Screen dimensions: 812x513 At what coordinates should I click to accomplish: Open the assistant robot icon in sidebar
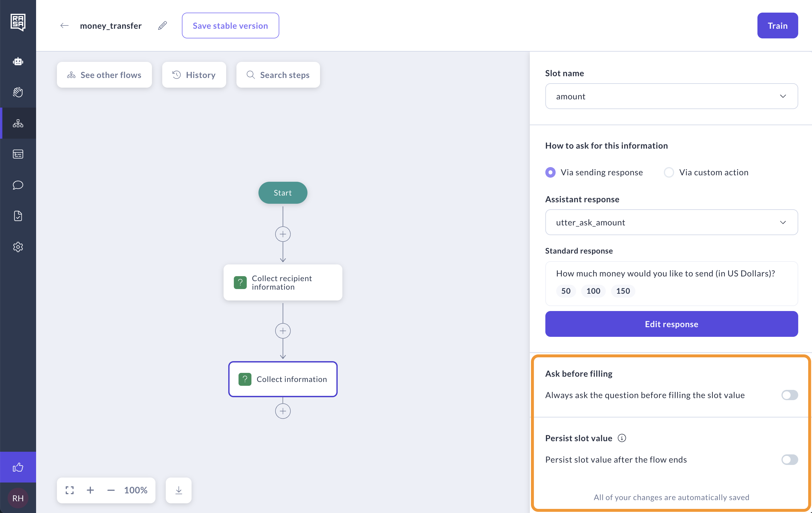(x=18, y=61)
